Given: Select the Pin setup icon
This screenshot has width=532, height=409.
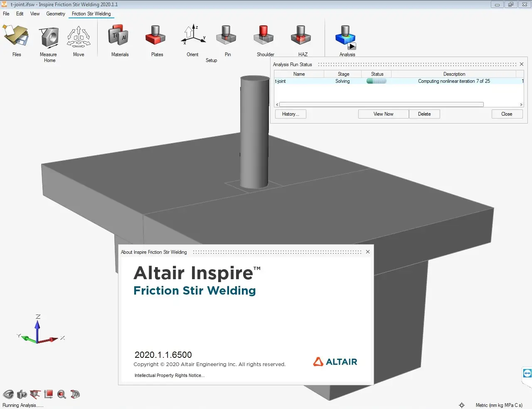Looking at the screenshot, I should point(227,35).
